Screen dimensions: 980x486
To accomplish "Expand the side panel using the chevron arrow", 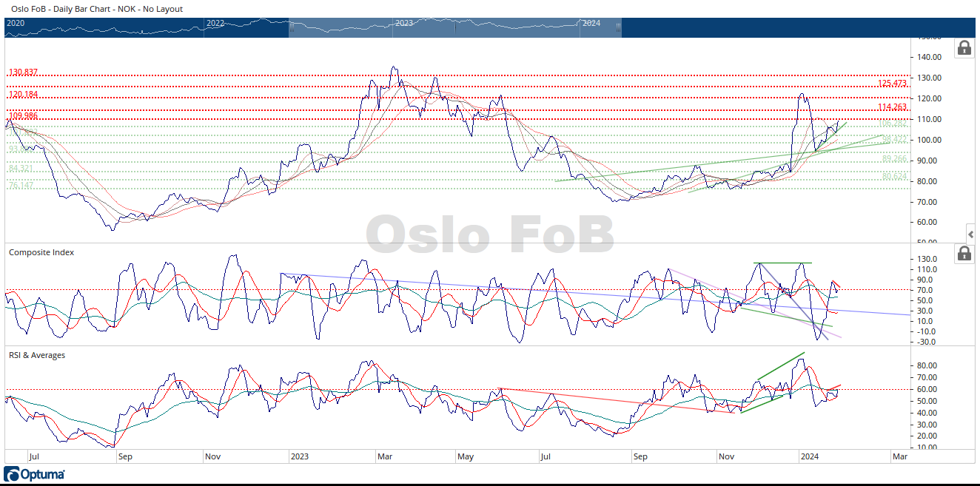I will click(971, 233).
